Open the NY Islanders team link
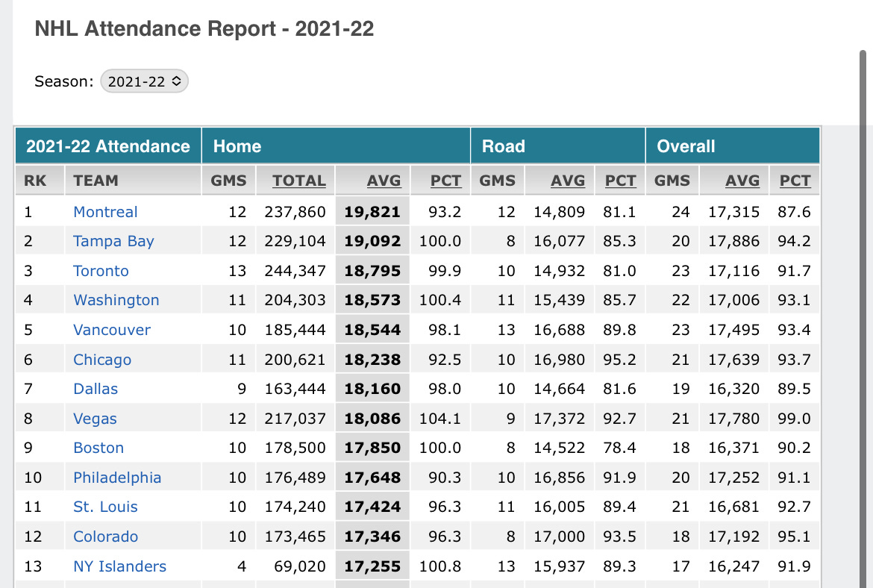 [119, 566]
